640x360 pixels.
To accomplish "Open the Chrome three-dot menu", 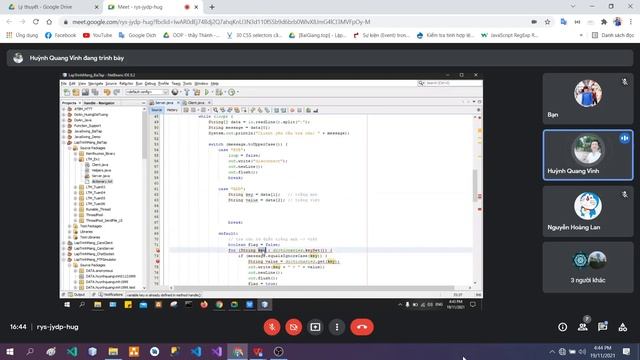I will [631, 22].
